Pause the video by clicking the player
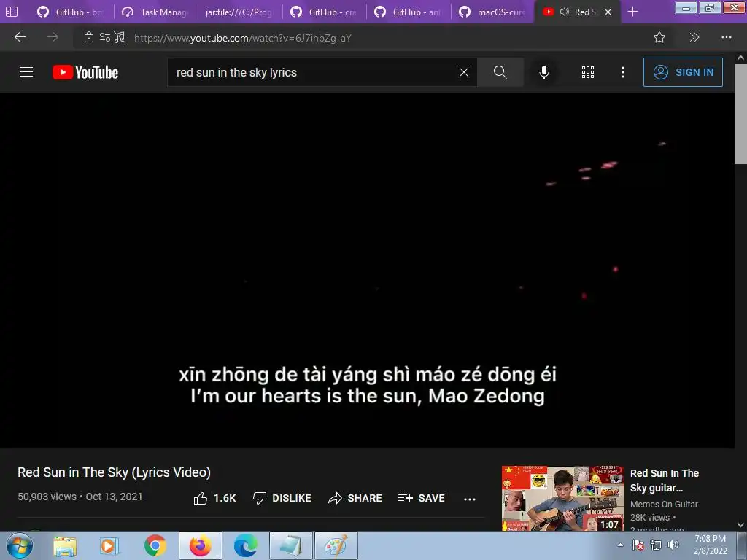 pos(367,270)
